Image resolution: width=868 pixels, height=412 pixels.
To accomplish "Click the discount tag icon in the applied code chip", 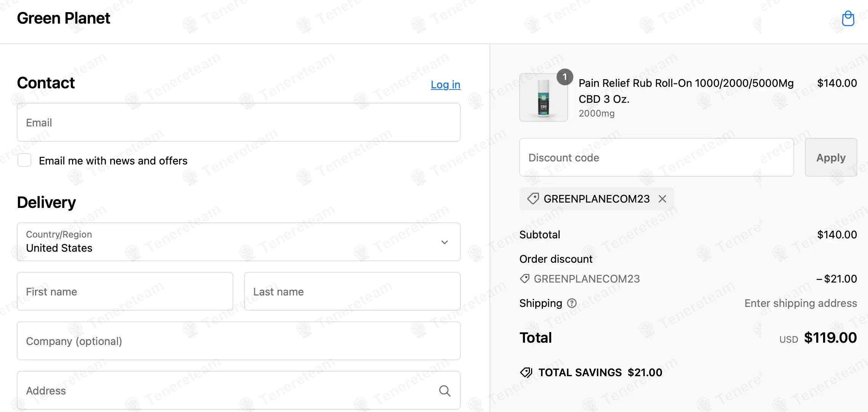I will pos(533,199).
